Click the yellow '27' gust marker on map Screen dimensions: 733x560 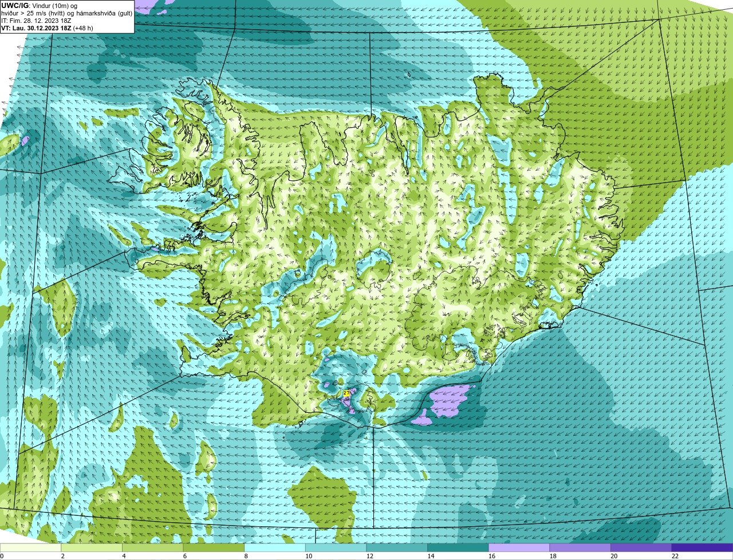click(346, 393)
